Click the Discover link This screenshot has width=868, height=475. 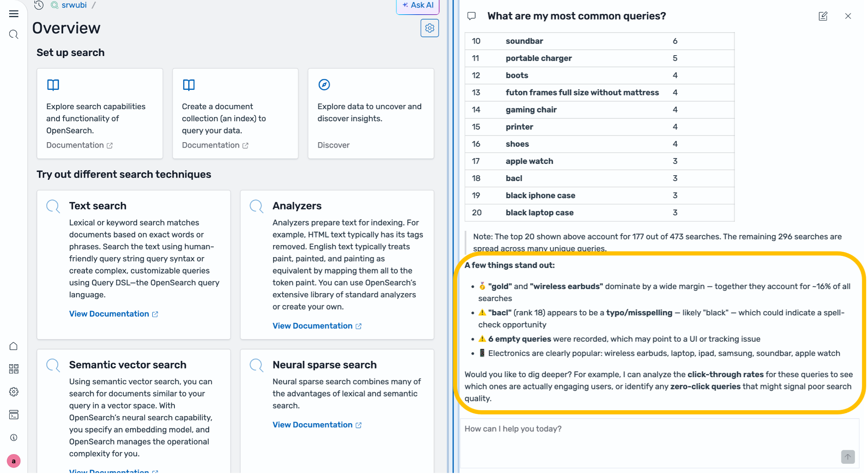333,145
